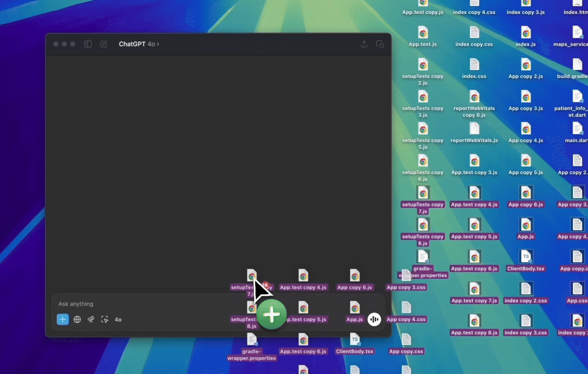Screen dimensions: 588x374
Task: Toggle the sidebar panel in ChatGPT
Action: (88, 44)
